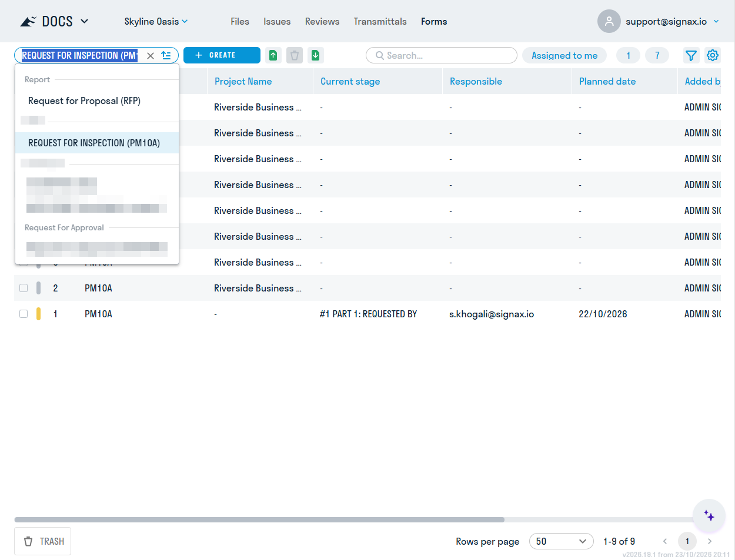Image resolution: width=735 pixels, height=560 pixels.
Task: Tick the checkbox for row 2
Action: click(24, 288)
